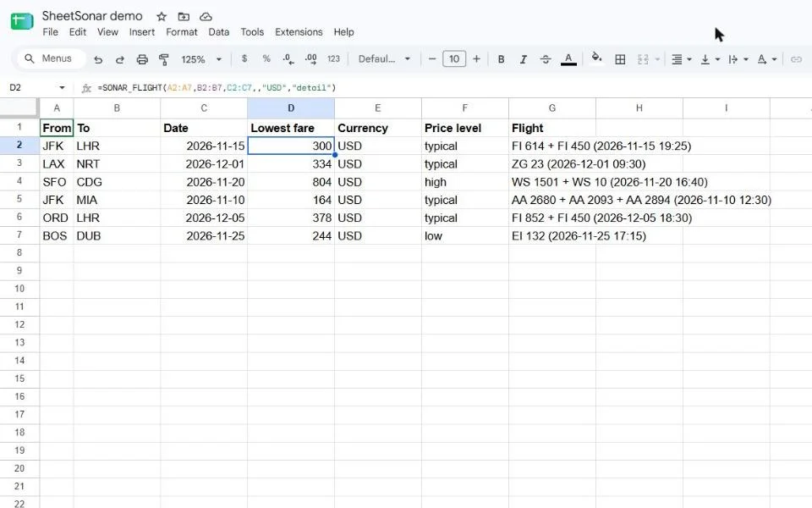
Task: Search the Menus box
Action: [51, 58]
